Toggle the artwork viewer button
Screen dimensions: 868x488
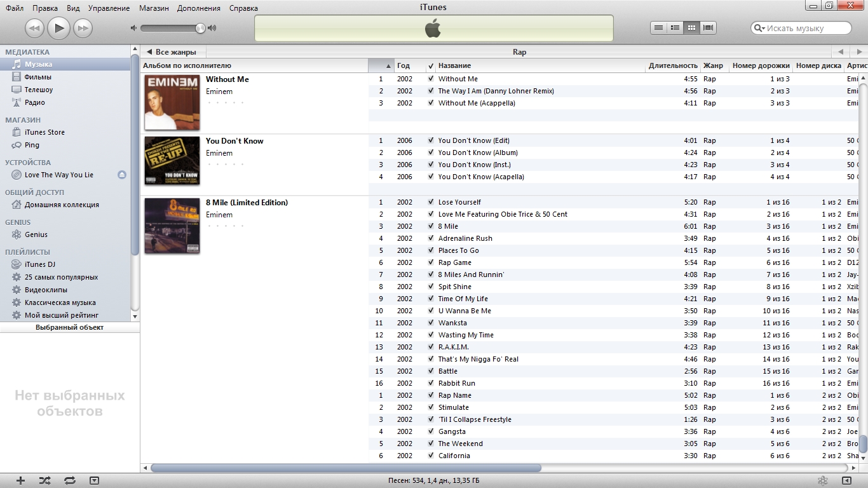tap(94, 480)
